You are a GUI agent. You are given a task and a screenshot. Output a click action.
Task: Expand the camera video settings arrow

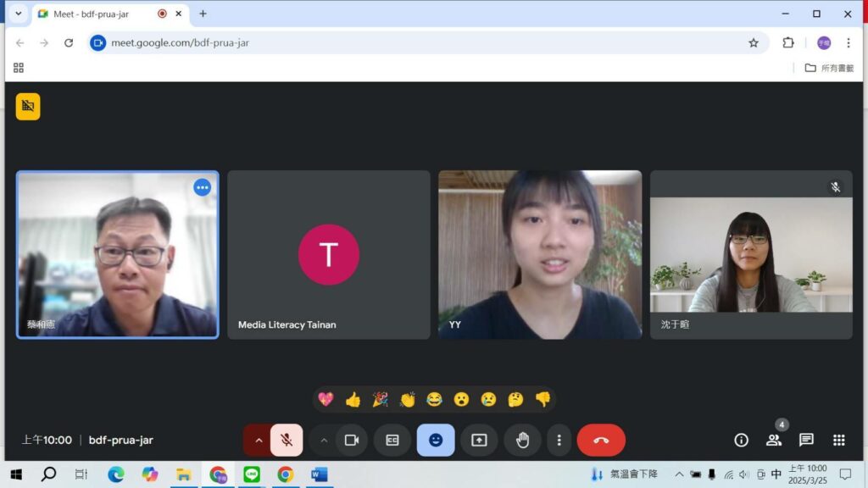324,441
